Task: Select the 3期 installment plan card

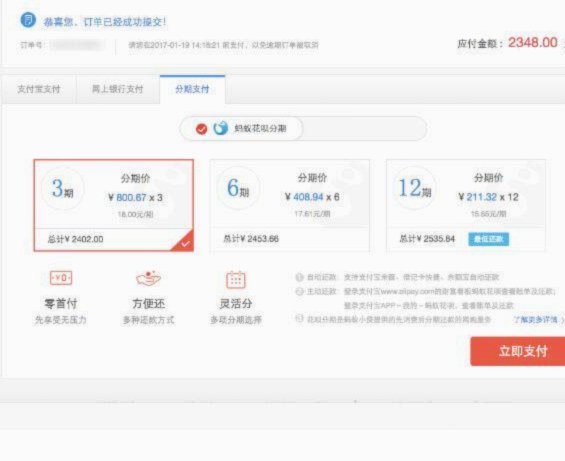Action: [x=114, y=205]
